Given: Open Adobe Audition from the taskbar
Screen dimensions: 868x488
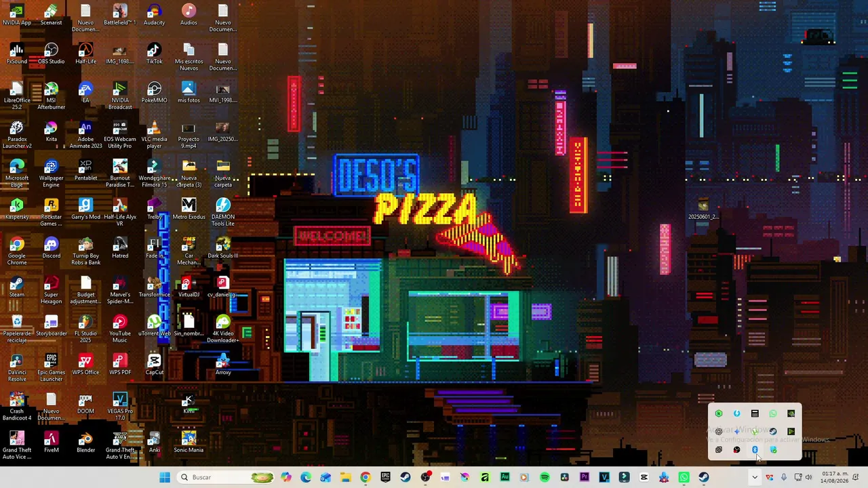Looking at the screenshot, I should click(505, 477).
